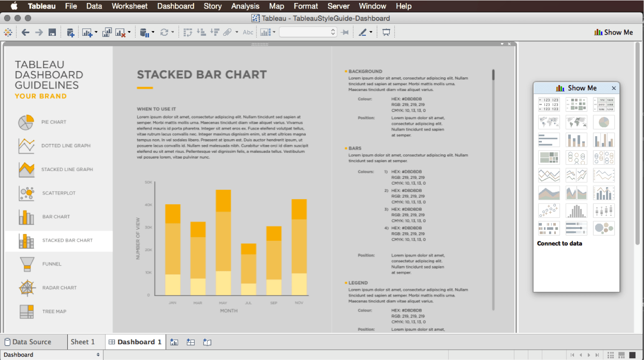Image resolution: width=644 pixels, height=360 pixels.
Task: Toggle the Show Me panel open
Action: click(x=613, y=32)
